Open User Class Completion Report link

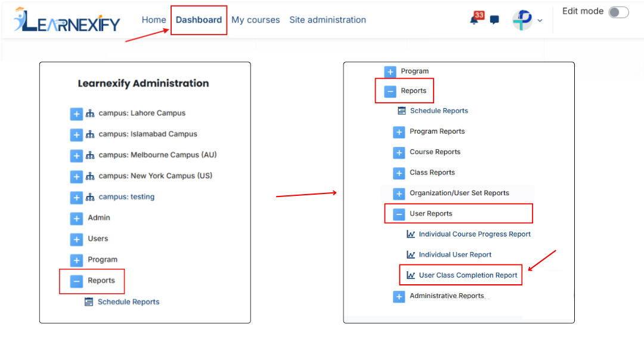(468, 275)
